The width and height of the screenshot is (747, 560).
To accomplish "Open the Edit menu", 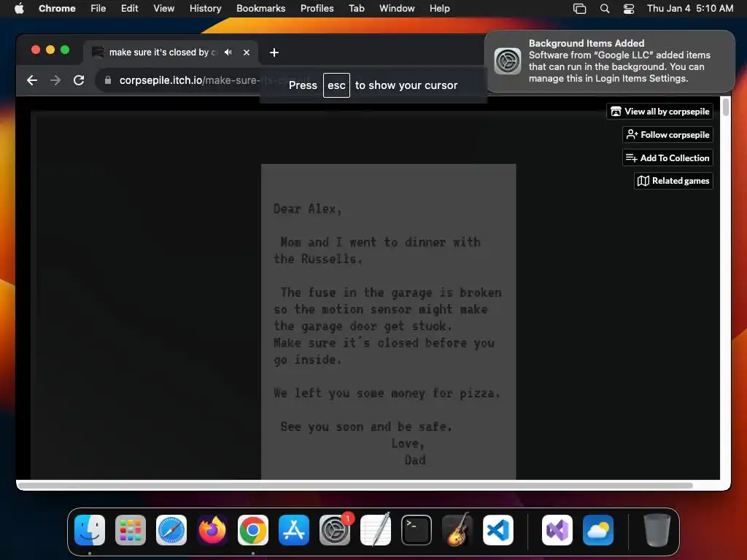I will coord(130,9).
